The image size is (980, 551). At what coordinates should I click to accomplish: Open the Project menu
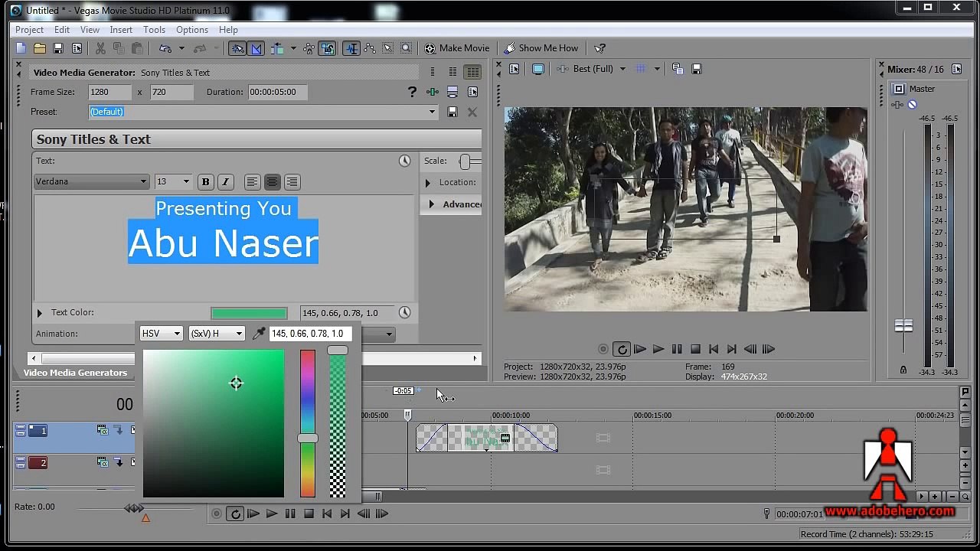tap(29, 30)
